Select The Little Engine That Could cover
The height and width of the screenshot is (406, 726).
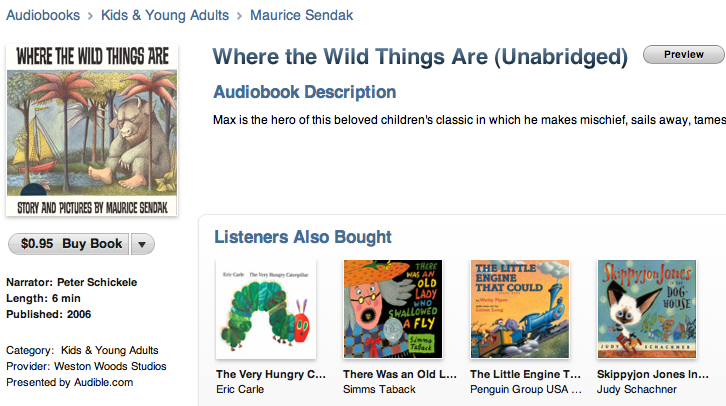click(x=520, y=309)
